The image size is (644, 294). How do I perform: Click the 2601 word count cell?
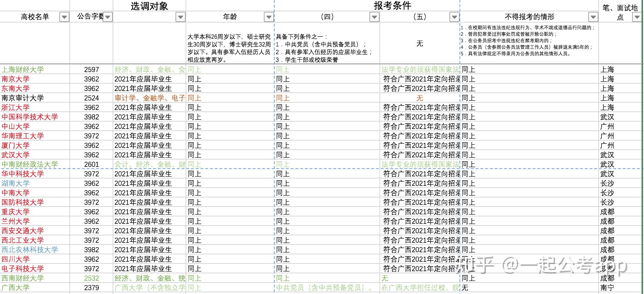(x=91, y=164)
